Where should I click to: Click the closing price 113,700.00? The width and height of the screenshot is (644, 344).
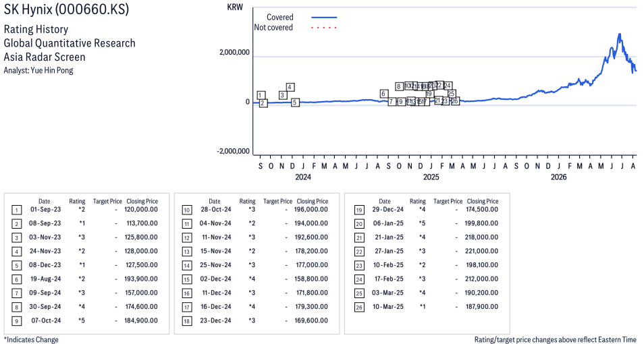tap(142, 223)
